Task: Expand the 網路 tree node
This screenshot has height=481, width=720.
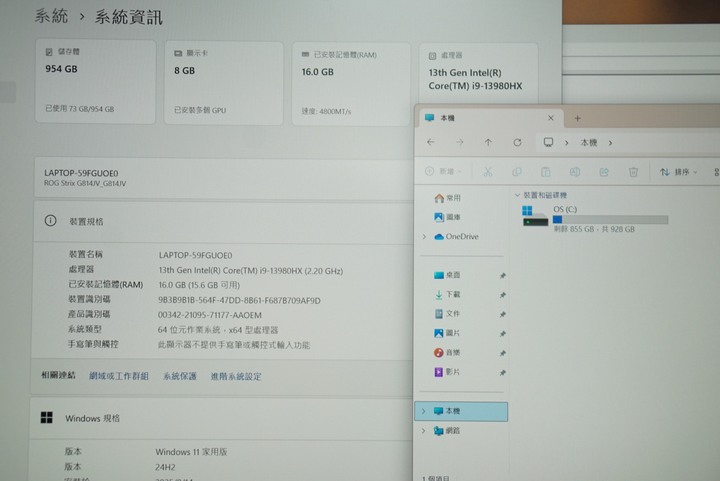Action: [423, 431]
